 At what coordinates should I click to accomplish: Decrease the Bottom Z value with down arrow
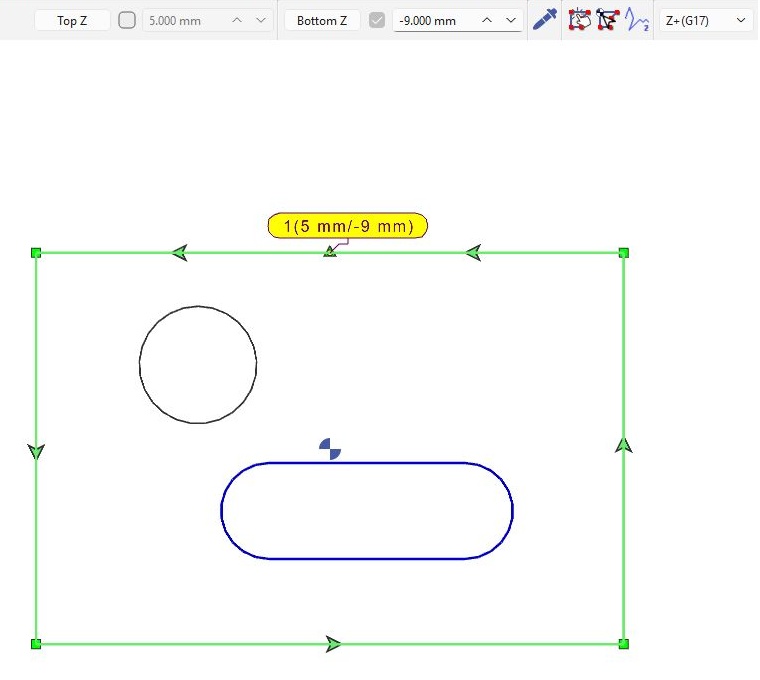[x=511, y=20]
